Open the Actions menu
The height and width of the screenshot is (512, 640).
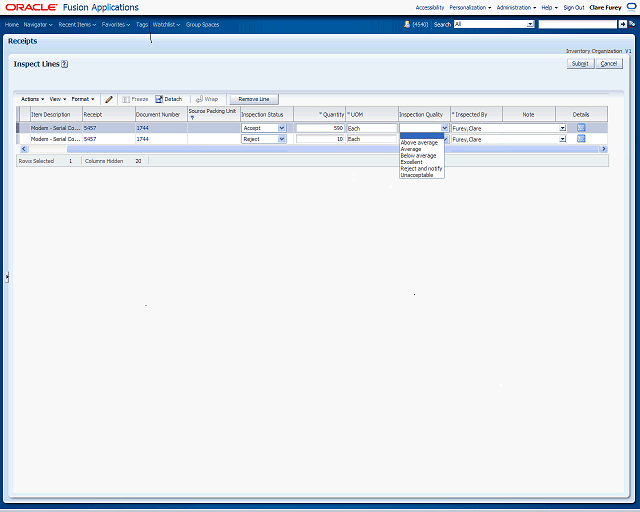(x=32, y=99)
